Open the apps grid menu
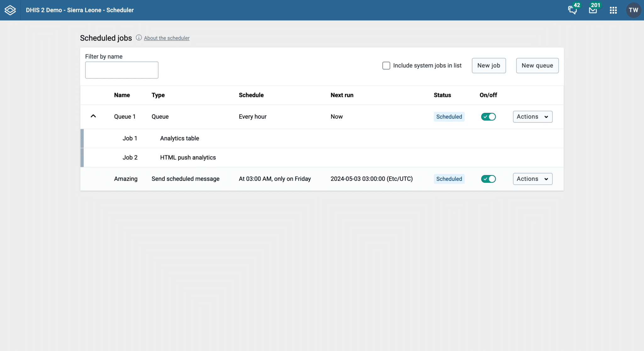Viewport: 644px width, 351px height. click(613, 10)
